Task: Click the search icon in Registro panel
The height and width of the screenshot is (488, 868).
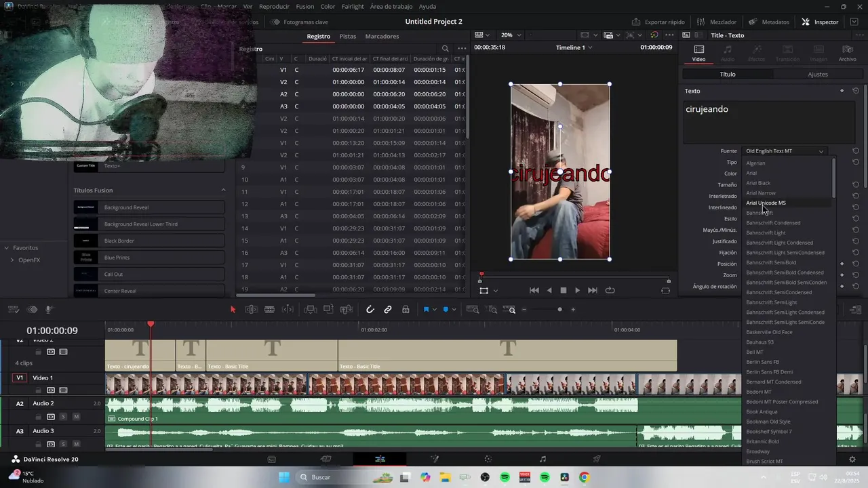Action: point(446,49)
